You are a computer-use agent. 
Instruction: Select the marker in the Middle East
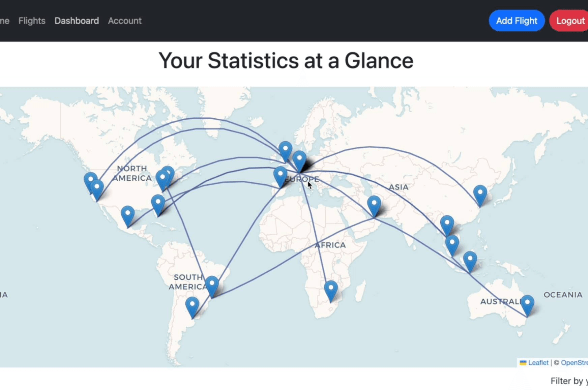[374, 205]
